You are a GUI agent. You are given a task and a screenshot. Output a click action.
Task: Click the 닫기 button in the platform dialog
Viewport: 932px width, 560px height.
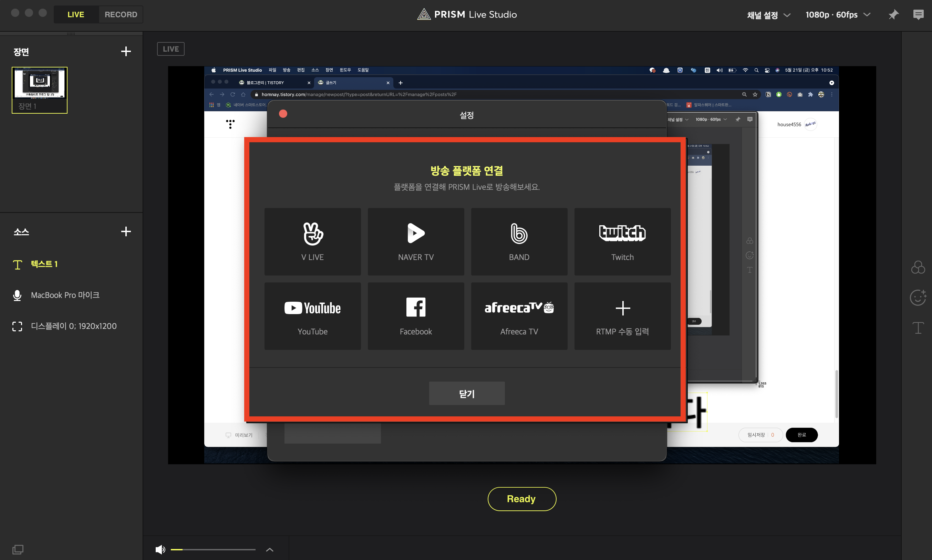click(466, 393)
